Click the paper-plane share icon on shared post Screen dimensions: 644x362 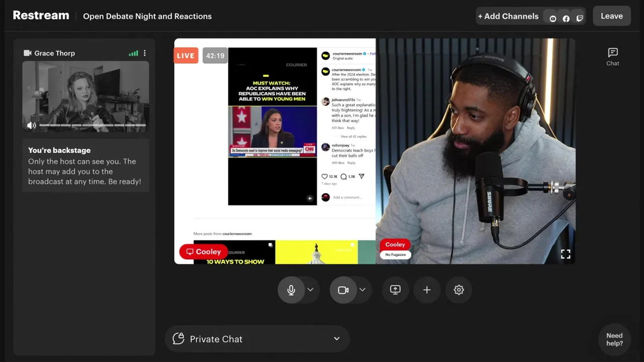pyautogui.click(x=361, y=176)
